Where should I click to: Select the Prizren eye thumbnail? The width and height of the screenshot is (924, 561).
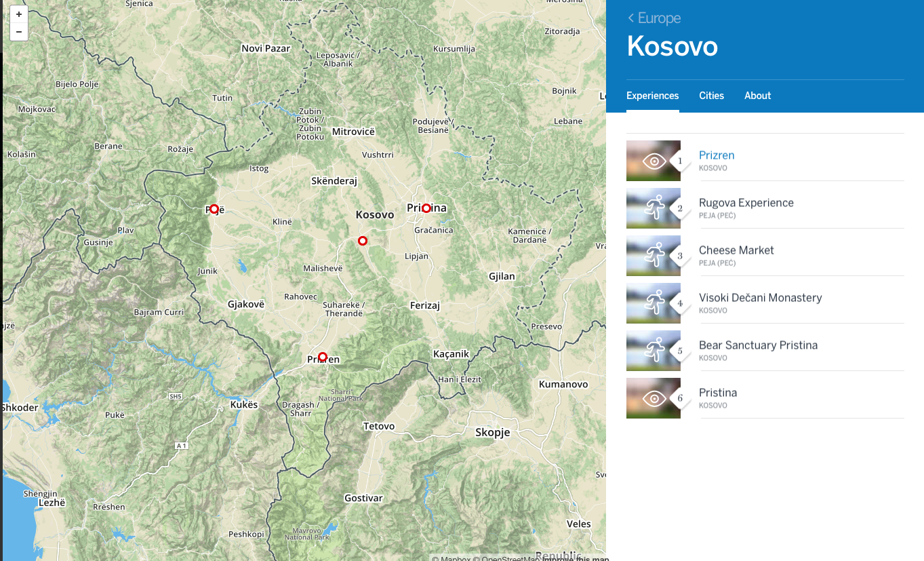(x=654, y=161)
